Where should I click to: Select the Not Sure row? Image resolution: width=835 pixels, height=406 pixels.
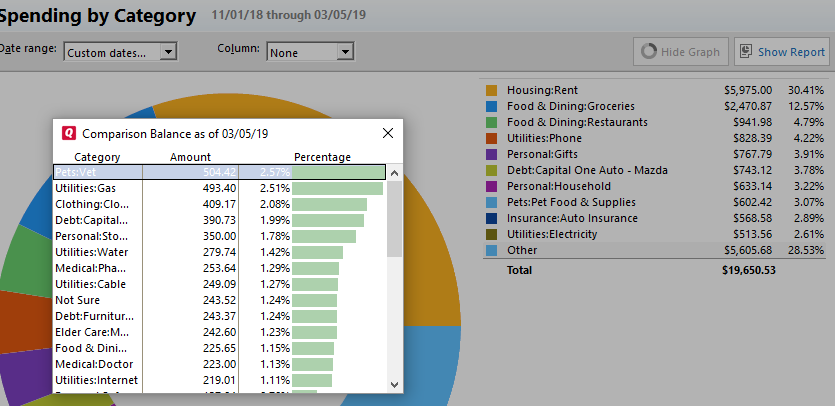pos(220,300)
